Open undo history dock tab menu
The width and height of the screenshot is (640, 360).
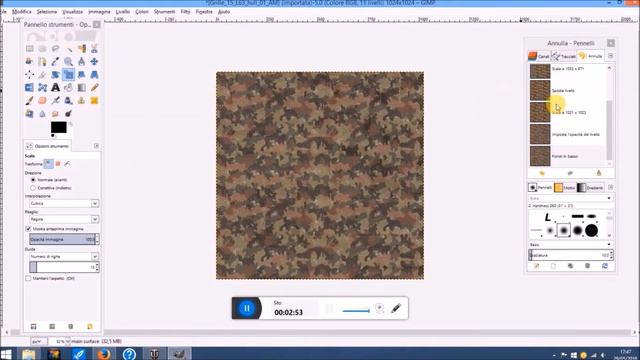click(611, 56)
